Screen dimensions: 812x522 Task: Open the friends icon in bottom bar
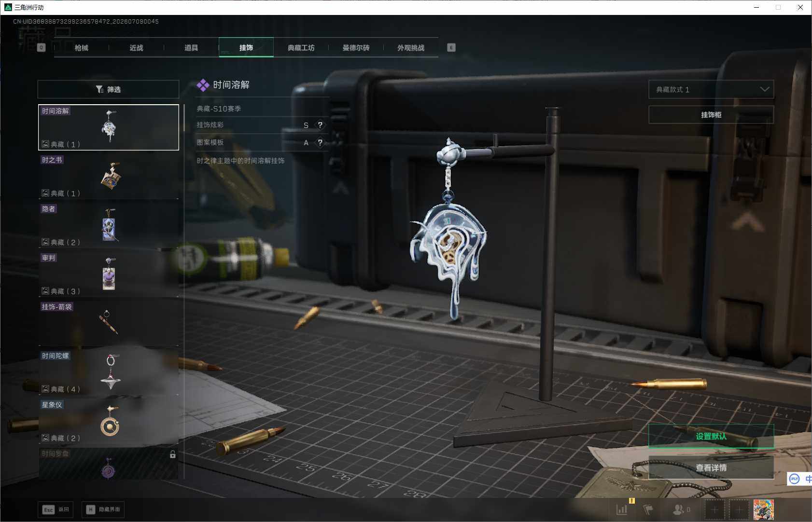click(x=681, y=509)
